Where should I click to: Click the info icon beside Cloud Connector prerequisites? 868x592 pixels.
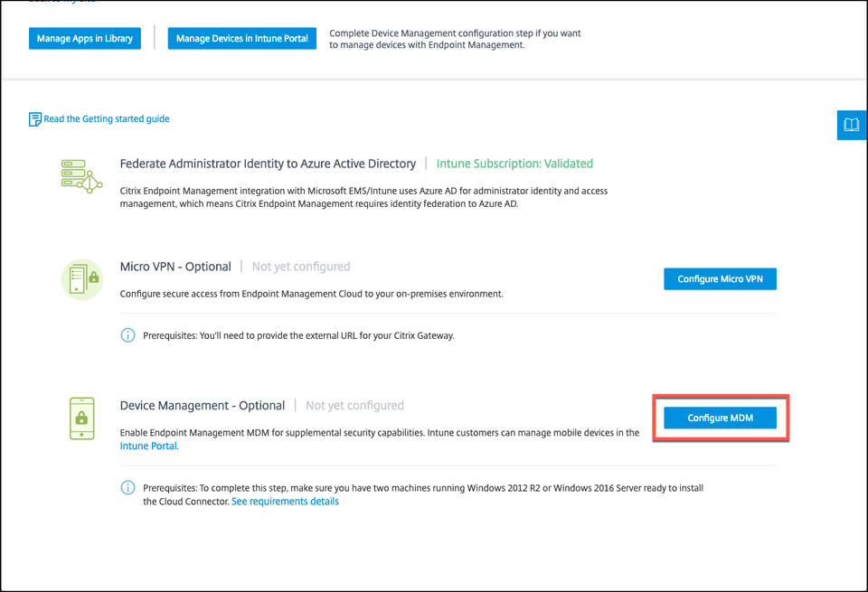click(127, 487)
